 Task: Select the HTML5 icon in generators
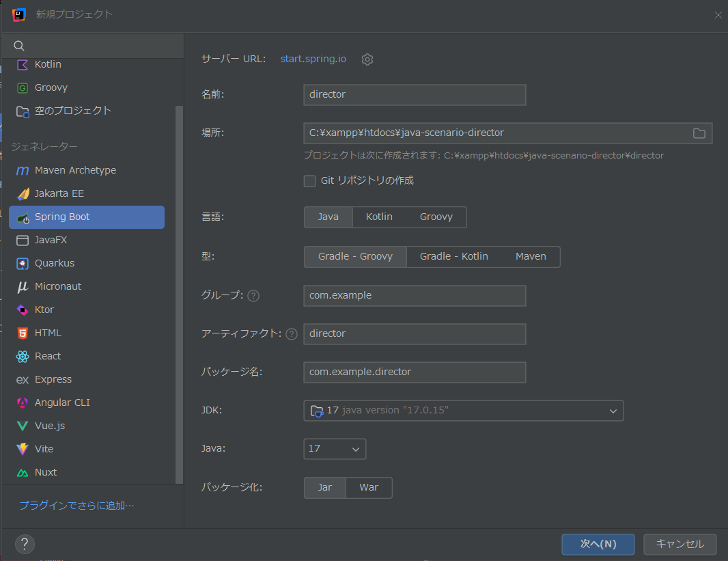23,333
